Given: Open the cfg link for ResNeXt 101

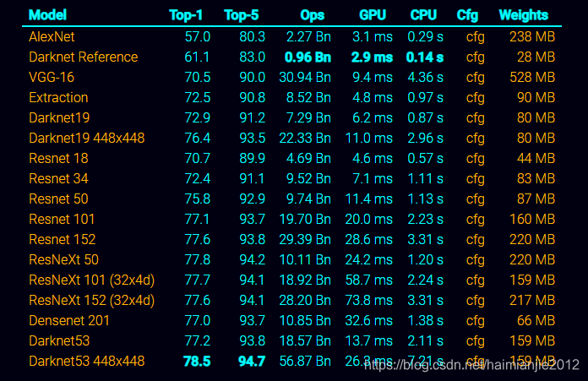Looking at the screenshot, I should pos(475,280).
